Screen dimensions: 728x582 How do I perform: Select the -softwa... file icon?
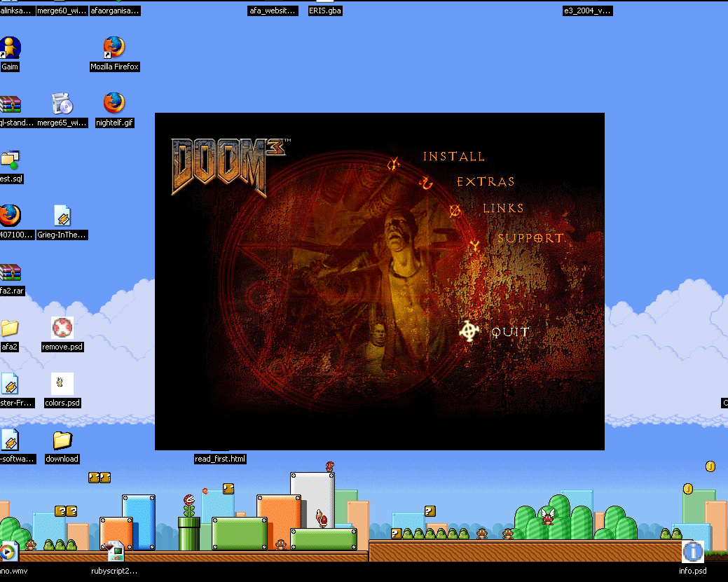[x=11, y=440]
